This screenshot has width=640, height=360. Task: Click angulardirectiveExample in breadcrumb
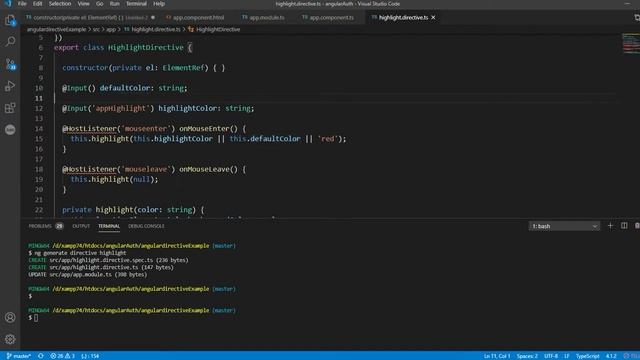click(57, 29)
